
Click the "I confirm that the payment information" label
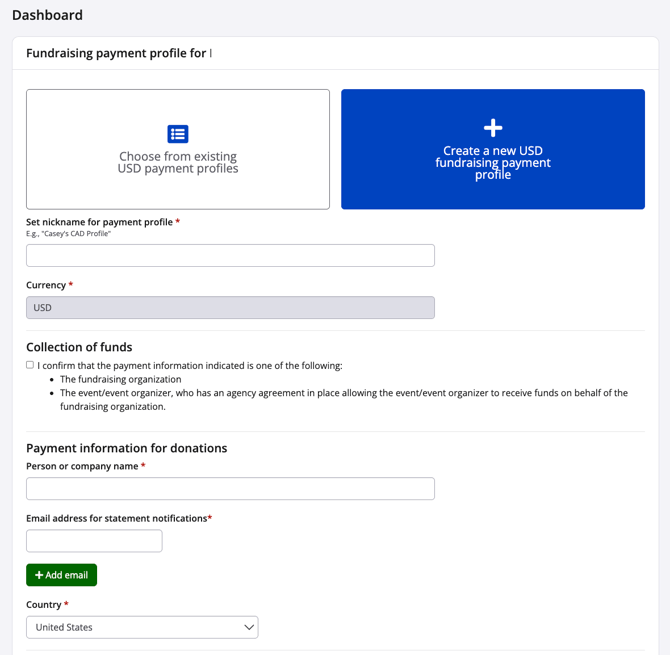point(190,366)
